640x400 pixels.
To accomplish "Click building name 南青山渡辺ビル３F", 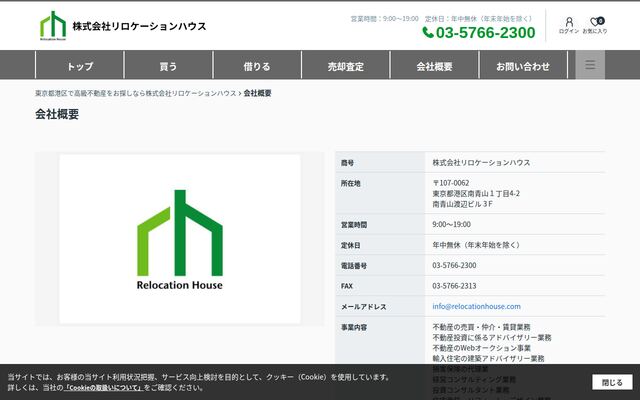I will (x=462, y=204).
